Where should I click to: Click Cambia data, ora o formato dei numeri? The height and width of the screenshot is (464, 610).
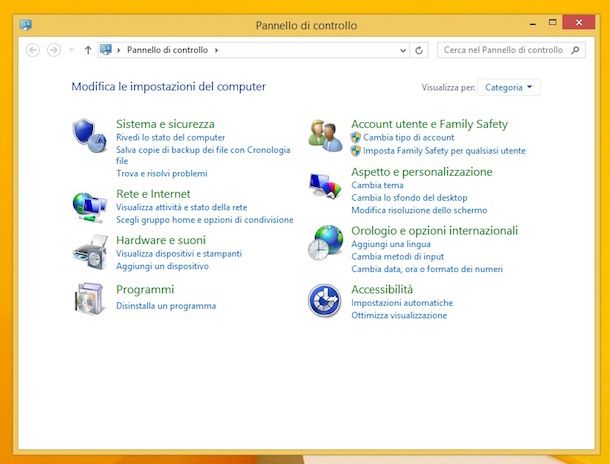tap(427, 269)
